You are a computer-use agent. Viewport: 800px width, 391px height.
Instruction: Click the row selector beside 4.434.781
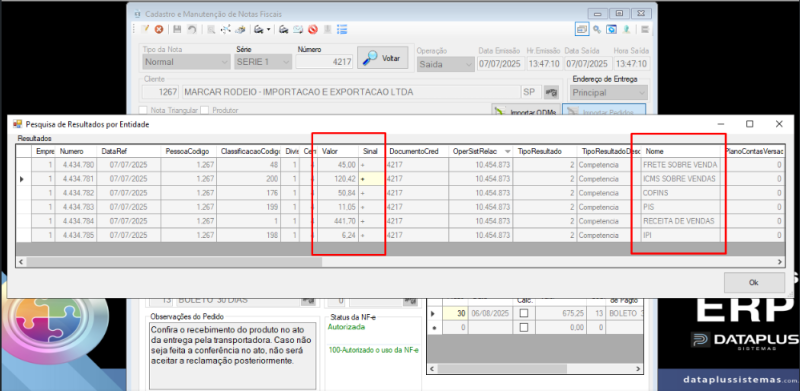tap(23, 179)
